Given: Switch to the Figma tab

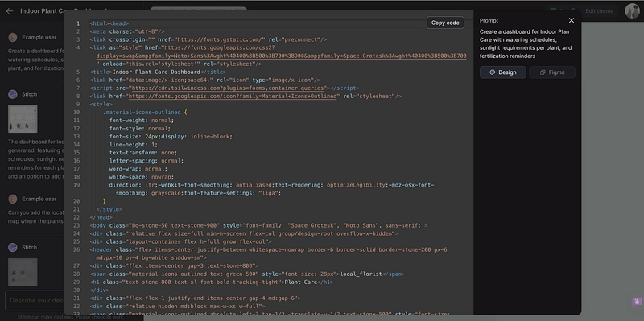Looking at the screenshot, I should pos(552,72).
